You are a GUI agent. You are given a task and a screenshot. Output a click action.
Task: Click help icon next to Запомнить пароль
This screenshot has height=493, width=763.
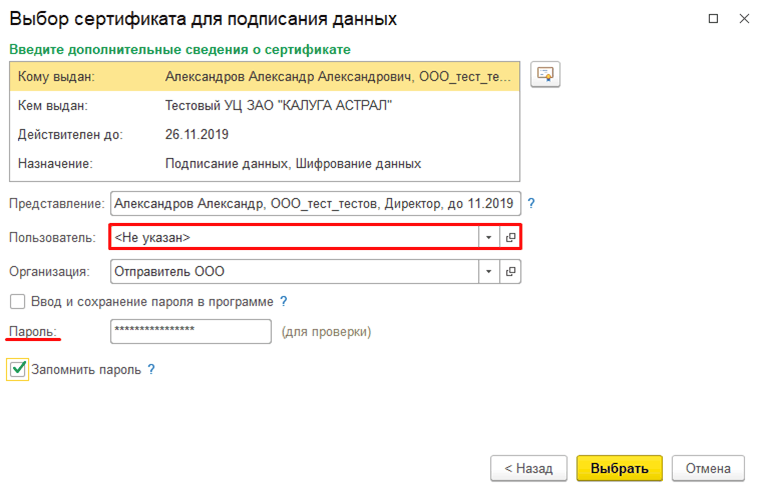click(x=152, y=369)
